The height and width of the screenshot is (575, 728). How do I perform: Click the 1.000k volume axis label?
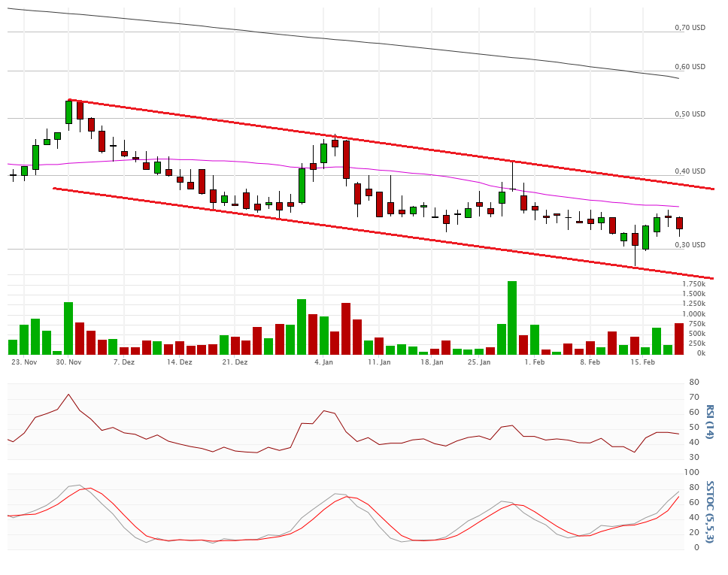coord(694,314)
